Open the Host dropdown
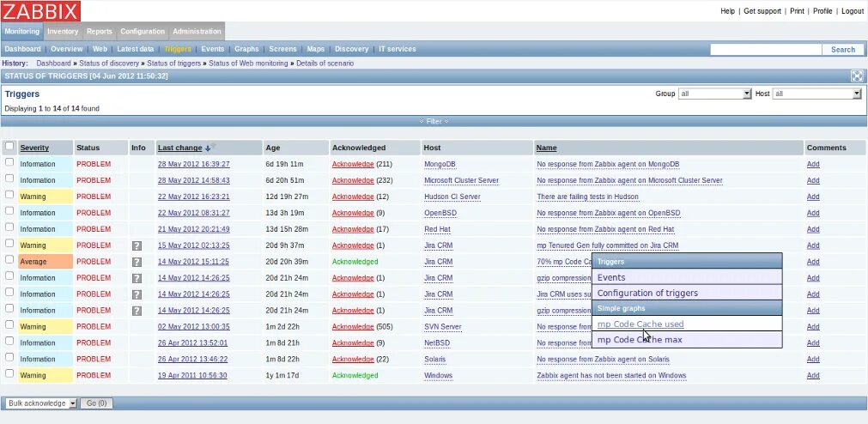 [817, 94]
